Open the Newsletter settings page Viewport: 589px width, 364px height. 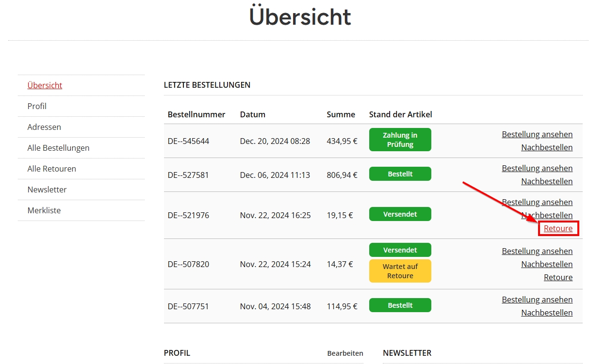(47, 189)
